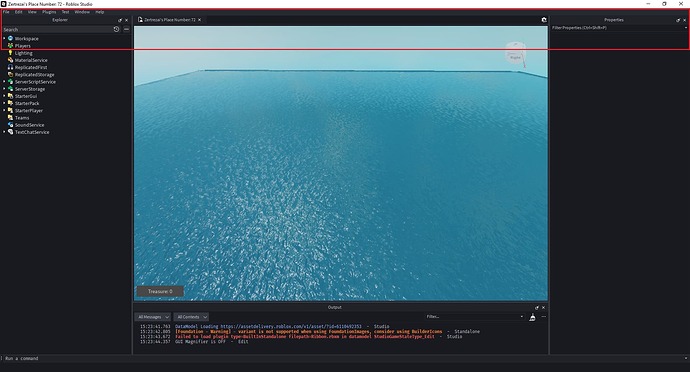Expand the StarterPack node
This screenshot has height=372, width=690.
tap(4, 103)
